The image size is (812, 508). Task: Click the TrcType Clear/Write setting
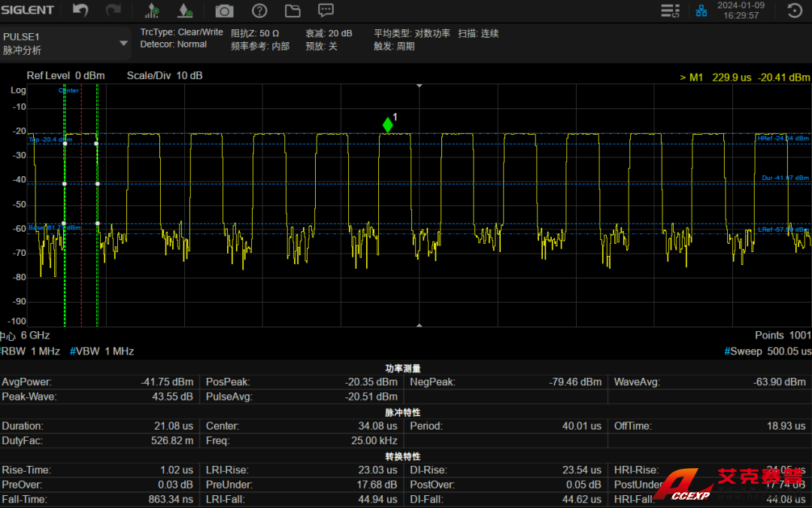pyautogui.click(x=181, y=32)
